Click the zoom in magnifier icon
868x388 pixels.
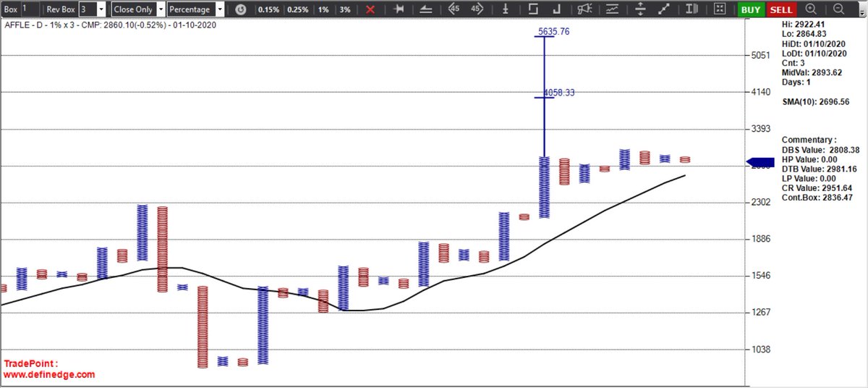tap(811, 9)
